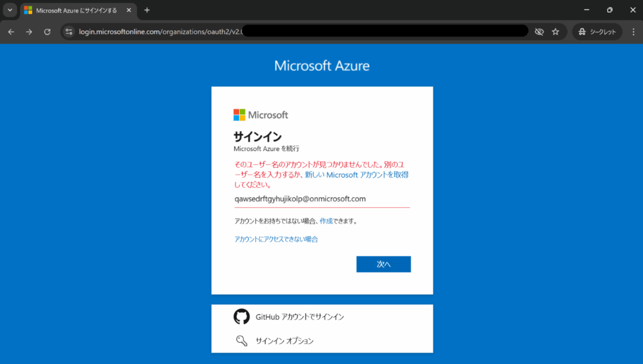Viewport: 643px width, 364px height.
Task: Click the 作成 account creation link
Action: click(326, 221)
